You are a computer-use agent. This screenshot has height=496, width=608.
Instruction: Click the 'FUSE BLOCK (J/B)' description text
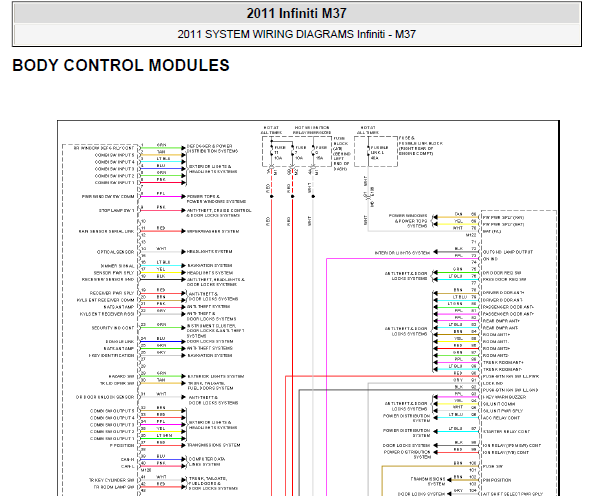(x=342, y=154)
